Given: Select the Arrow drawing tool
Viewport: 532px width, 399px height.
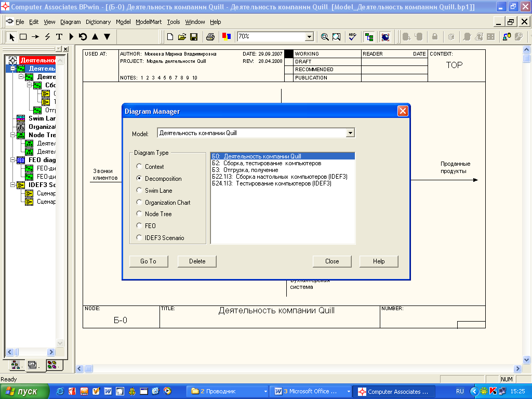Looking at the screenshot, I should (x=35, y=37).
